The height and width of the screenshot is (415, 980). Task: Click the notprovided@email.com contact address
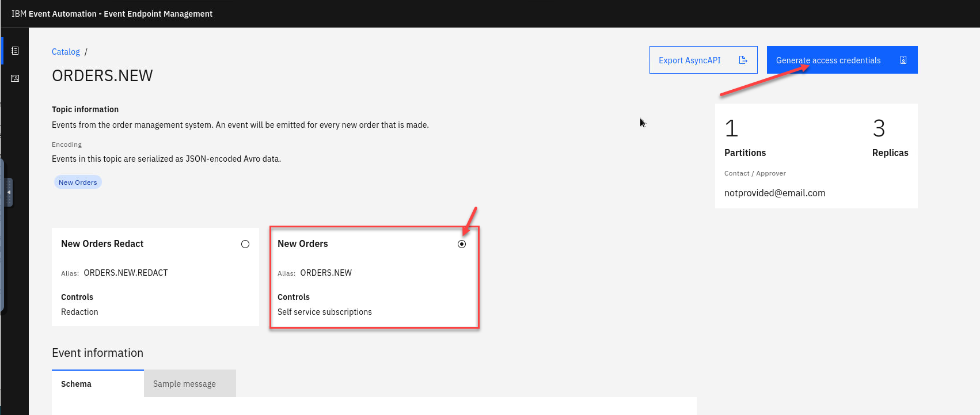pos(774,193)
